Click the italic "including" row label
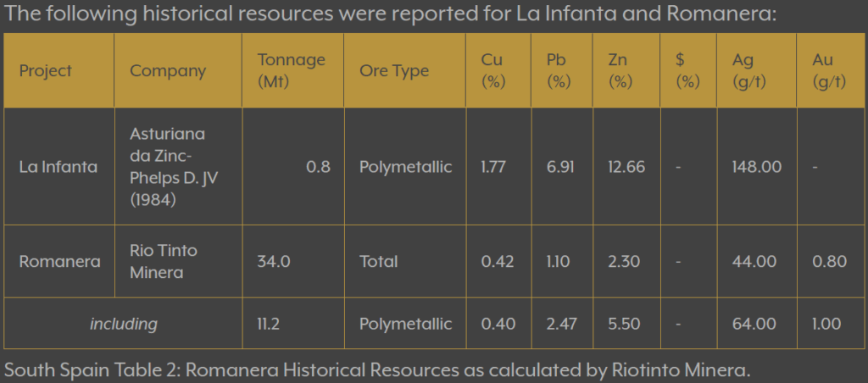The image size is (868, 383). coord(124,323)
